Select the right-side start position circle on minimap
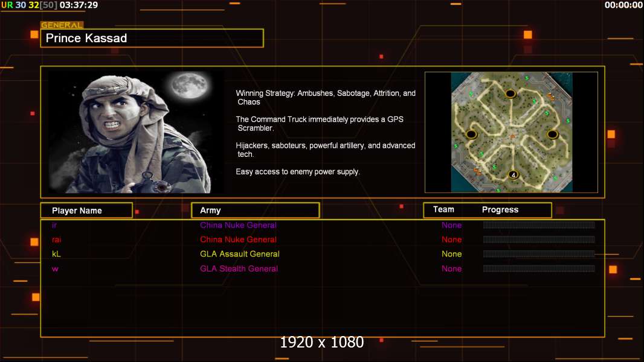644x362 pixels. pyautogui.click(x=552, y=134)
